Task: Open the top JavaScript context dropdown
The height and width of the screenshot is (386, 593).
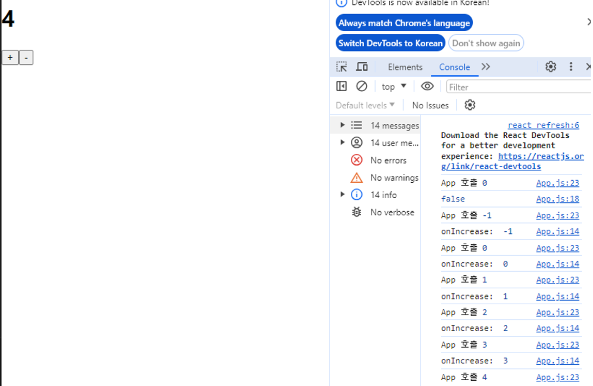Action: [394, 87]
